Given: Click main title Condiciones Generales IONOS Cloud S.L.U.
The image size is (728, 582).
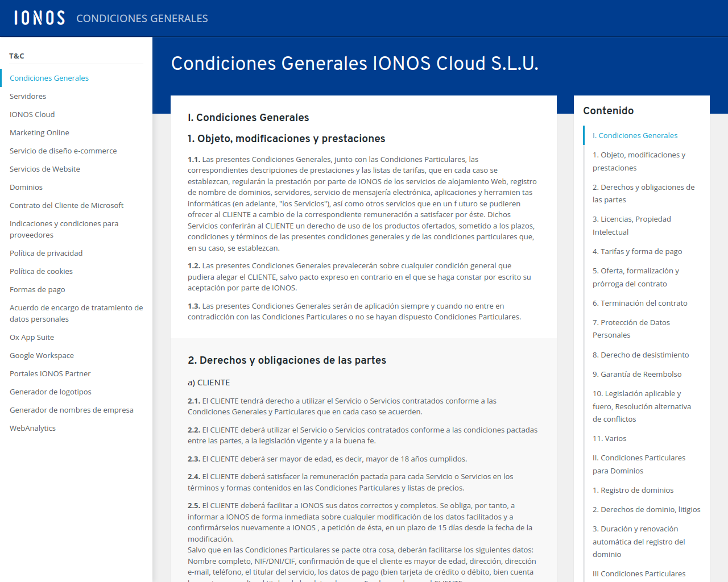Looking at the screenshot, I should click(354, 64).
